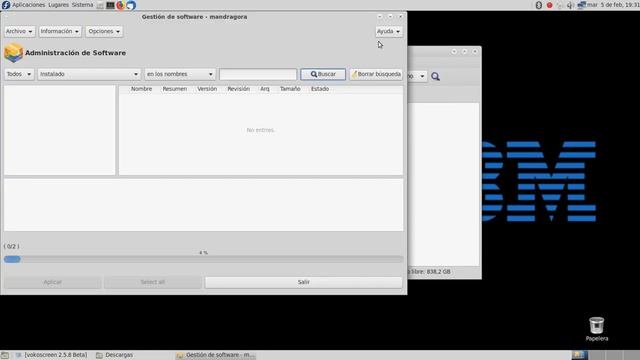Click the volume speaker tray icon
The height and width of the screenshot is (360, 640).
[570, 5]
